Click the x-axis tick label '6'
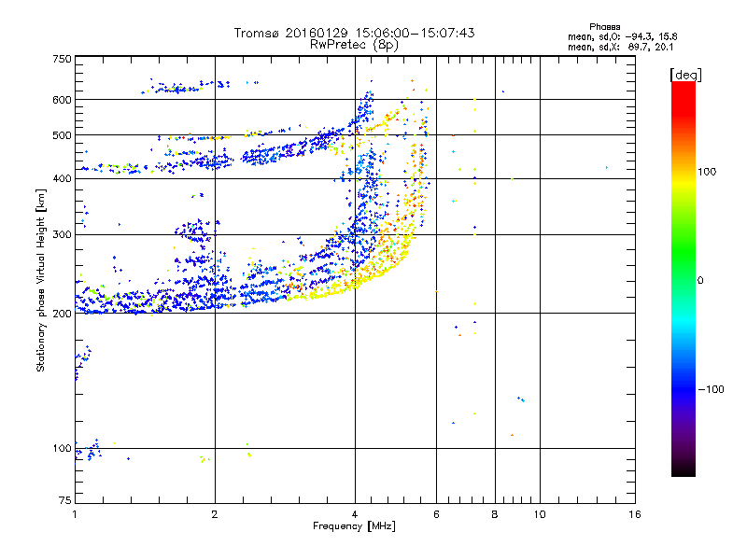Screen dimensions: 747x560 pos(436,514)
